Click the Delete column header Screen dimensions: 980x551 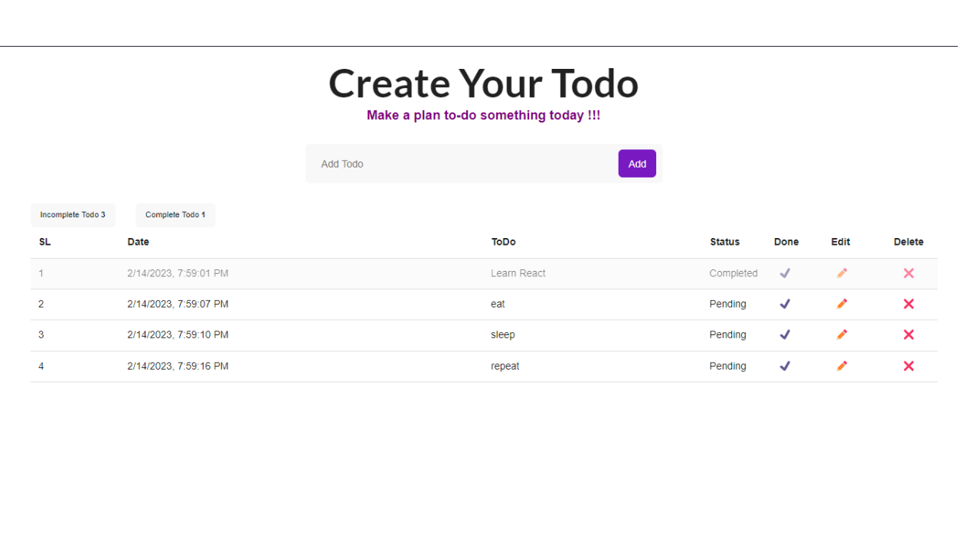point(909,242)
